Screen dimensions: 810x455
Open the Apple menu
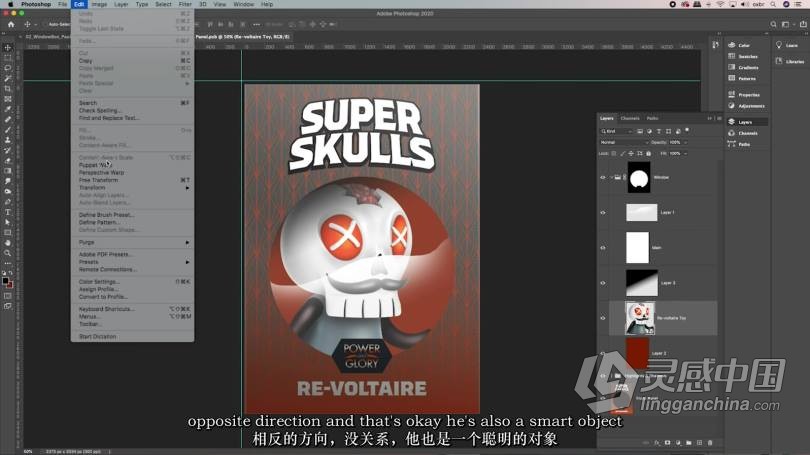coord(10,4)
